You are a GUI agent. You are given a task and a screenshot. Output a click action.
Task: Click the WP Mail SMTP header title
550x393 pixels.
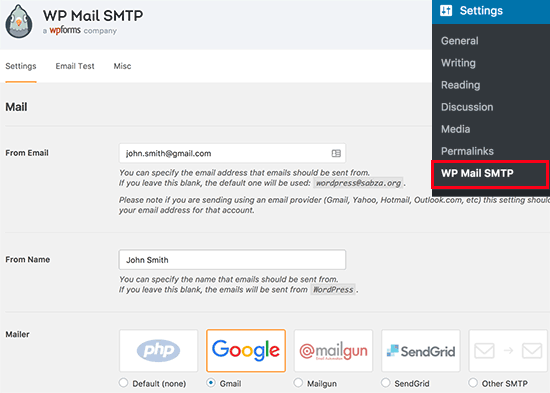click(93, 15)
